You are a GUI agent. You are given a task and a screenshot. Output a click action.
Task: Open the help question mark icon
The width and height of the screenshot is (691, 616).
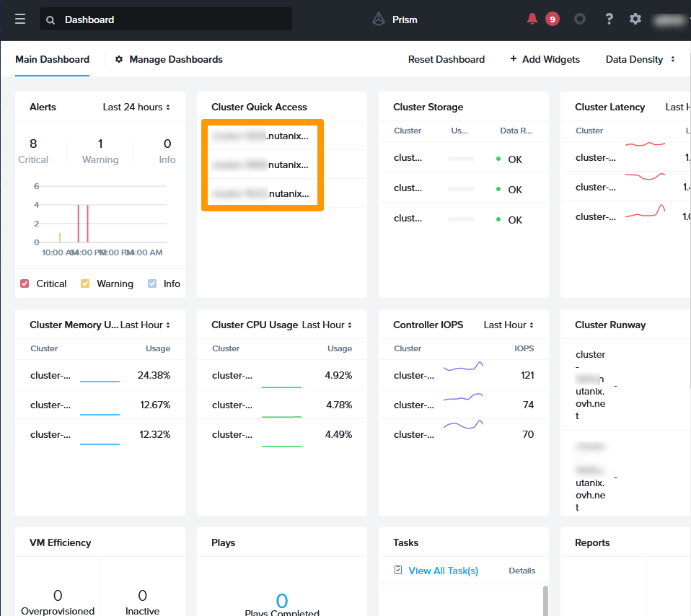pyautogui.click(x=609, y=19)
